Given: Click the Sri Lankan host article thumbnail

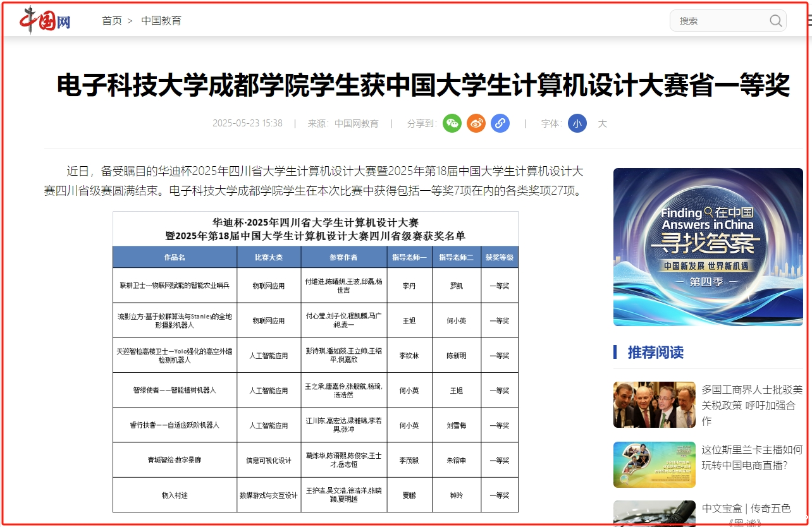Looking at the screenshot, I should click(654, 464).
